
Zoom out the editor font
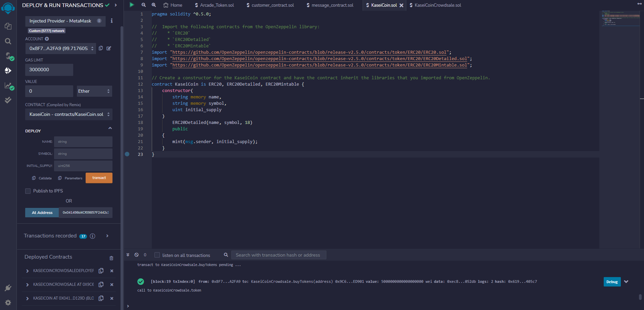point(144,5)
